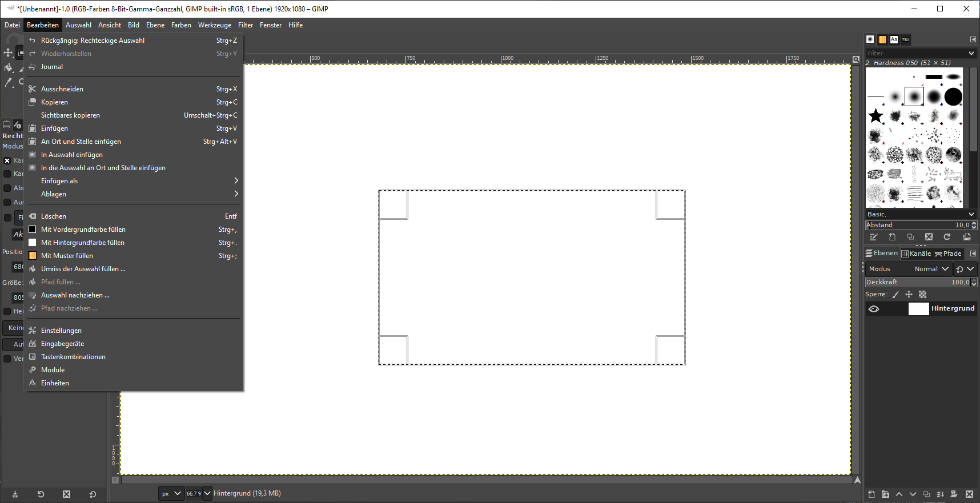Switch to the Patterns tab icon
This screenshot has height=503, width=980.
pyautogui.click(x=882, y=39)
